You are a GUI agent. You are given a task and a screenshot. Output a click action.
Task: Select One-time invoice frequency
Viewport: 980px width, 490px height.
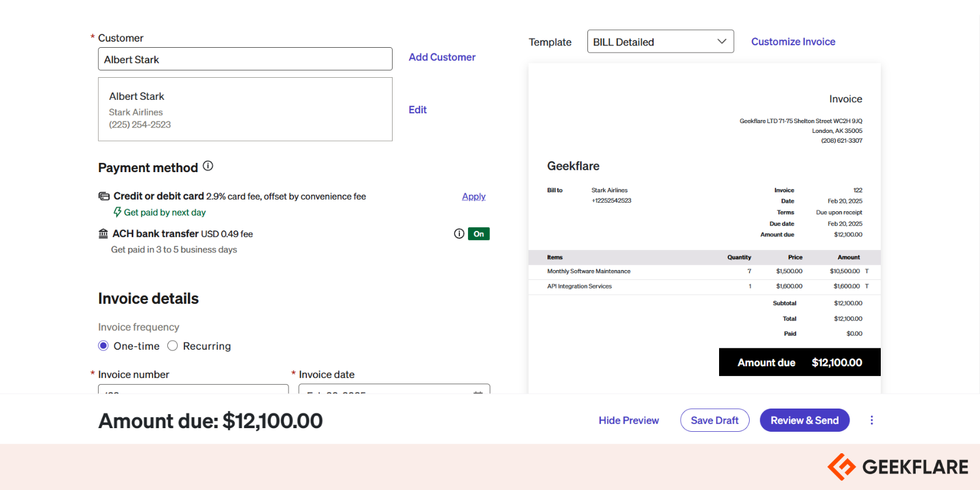(x=104, y=346)
